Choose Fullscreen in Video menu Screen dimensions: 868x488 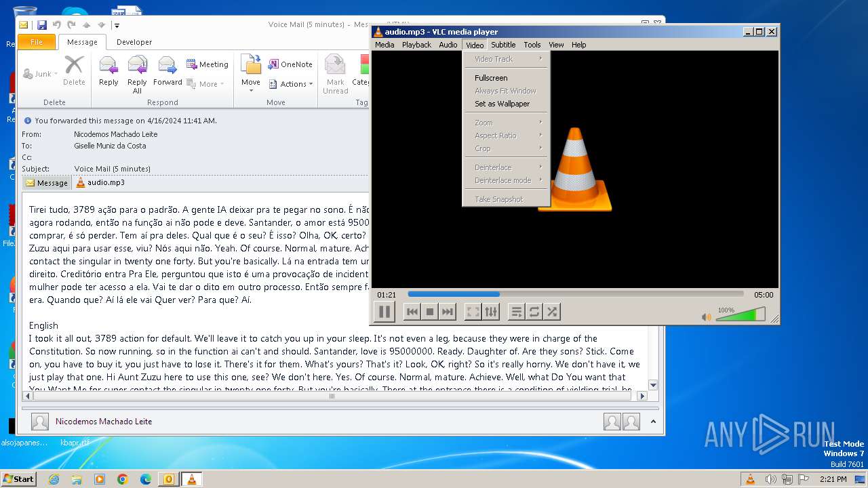(x=506, y=78)
